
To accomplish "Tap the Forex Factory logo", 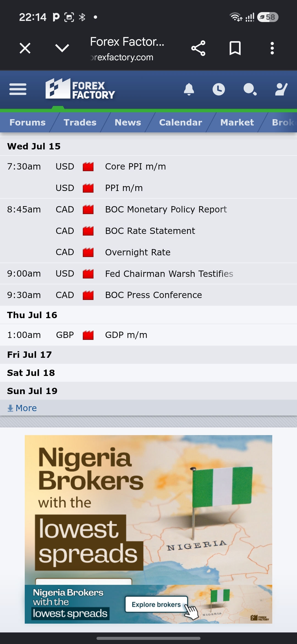I will pyautogui.click(x=80, y=89).
